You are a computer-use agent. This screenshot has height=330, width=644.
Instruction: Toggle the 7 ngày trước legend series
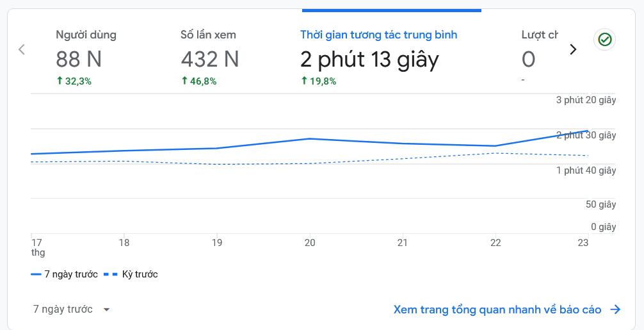[70, 274]
